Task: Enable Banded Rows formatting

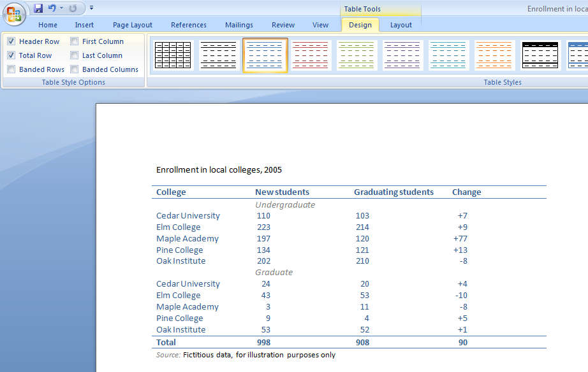Action: [x=11, y=69]
